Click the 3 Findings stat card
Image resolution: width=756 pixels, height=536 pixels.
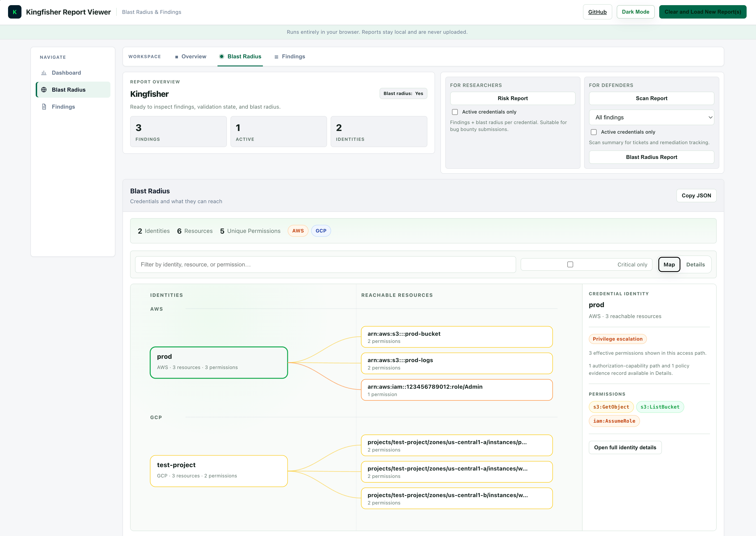click(178, 131)
